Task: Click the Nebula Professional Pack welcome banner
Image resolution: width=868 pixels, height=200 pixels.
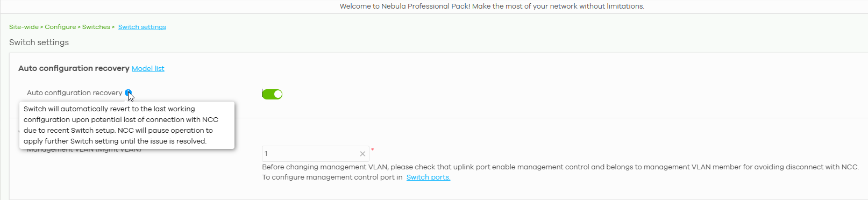Action: (x=492, y=6)
